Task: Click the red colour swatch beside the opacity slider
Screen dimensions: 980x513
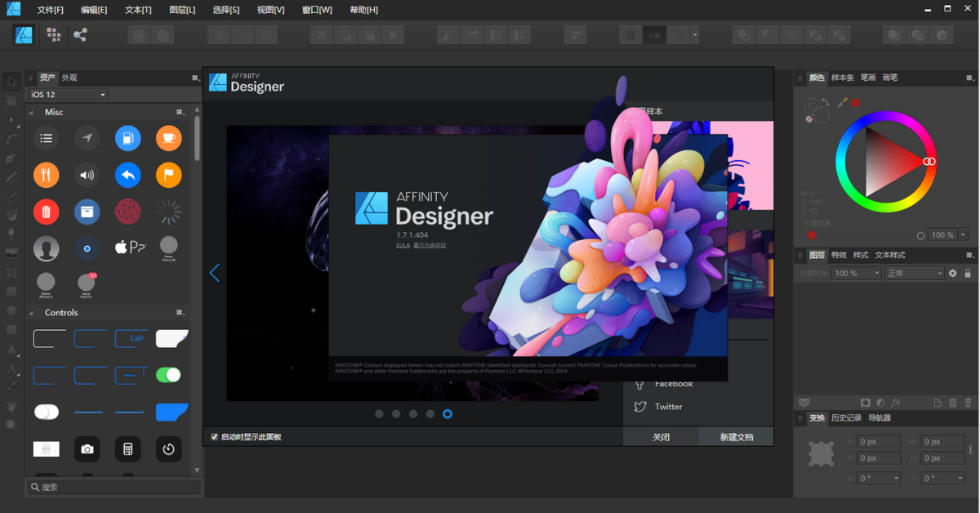Action: point(812,235)
